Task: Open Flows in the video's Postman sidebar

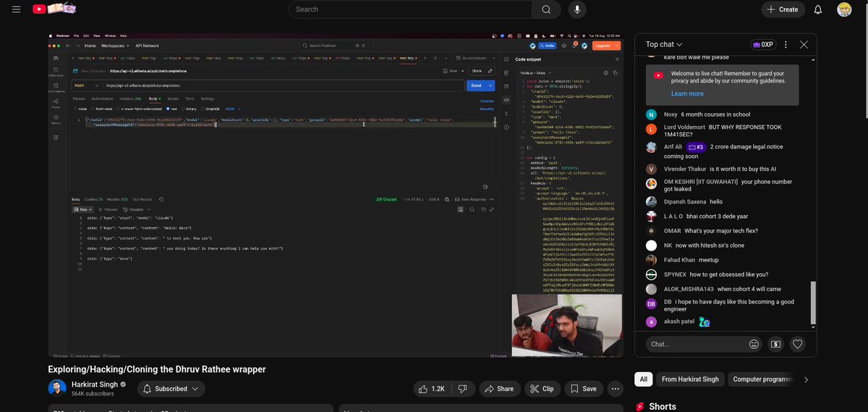Action: coord(56,104)
